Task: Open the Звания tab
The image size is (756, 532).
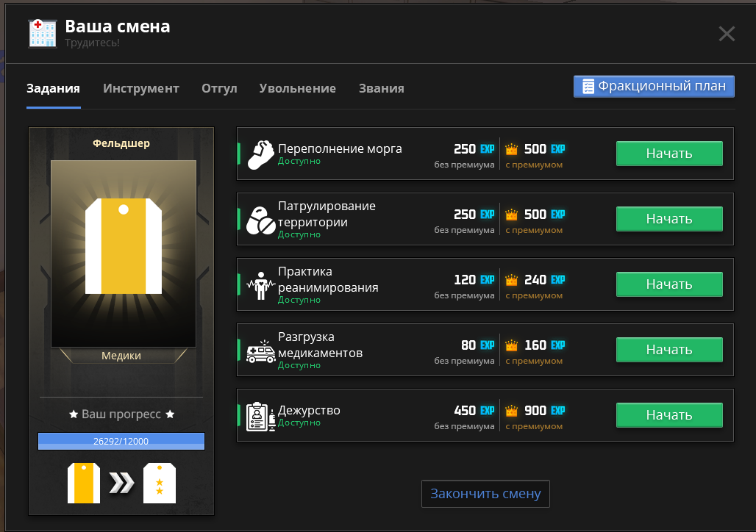Action: pos(382,89)
